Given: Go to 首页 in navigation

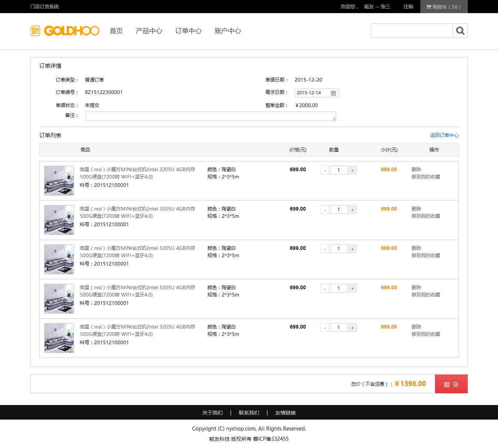Looking at the screenshot, I should tap(116, 31).
